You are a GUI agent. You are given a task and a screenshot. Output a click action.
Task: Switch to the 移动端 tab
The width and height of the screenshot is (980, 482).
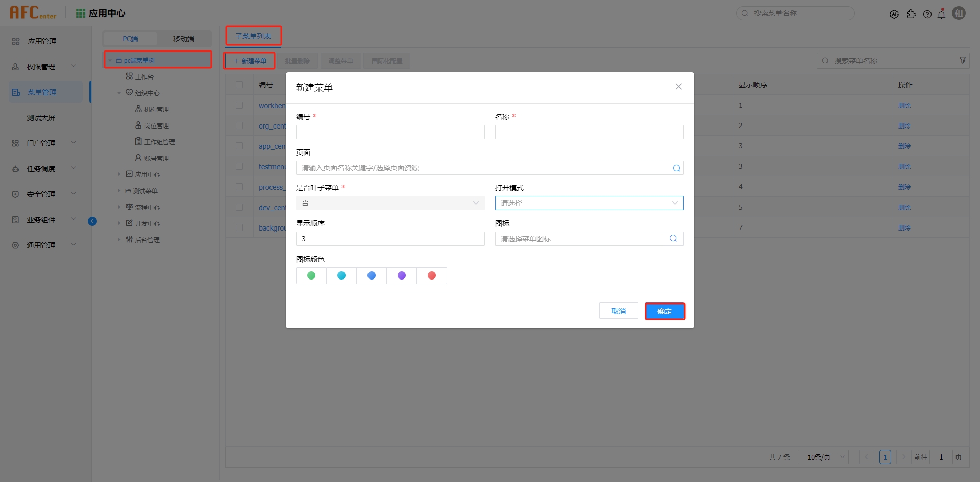pos(184,39)
